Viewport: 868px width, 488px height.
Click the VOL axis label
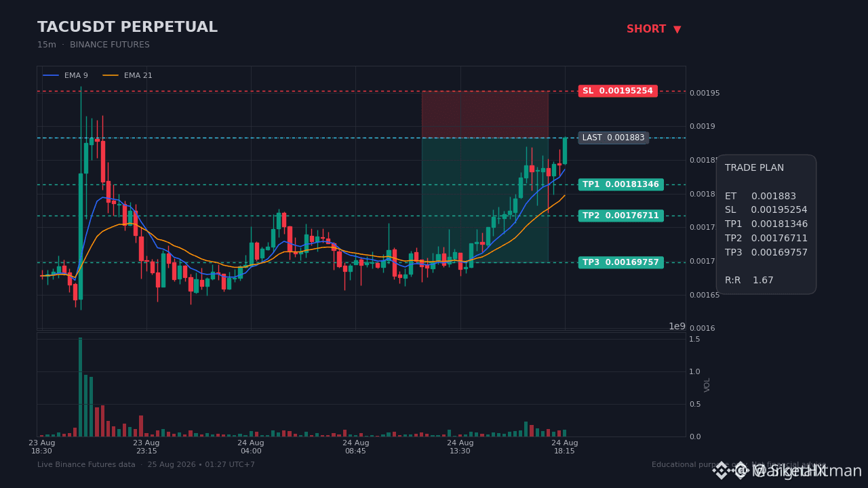pyautogui.click(x=707, y=384)
